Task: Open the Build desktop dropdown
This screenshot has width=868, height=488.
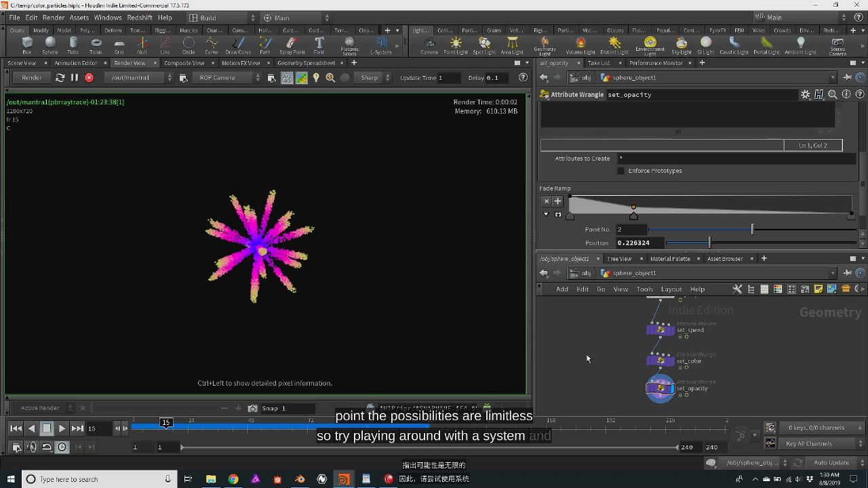Action: coord(221,18)
